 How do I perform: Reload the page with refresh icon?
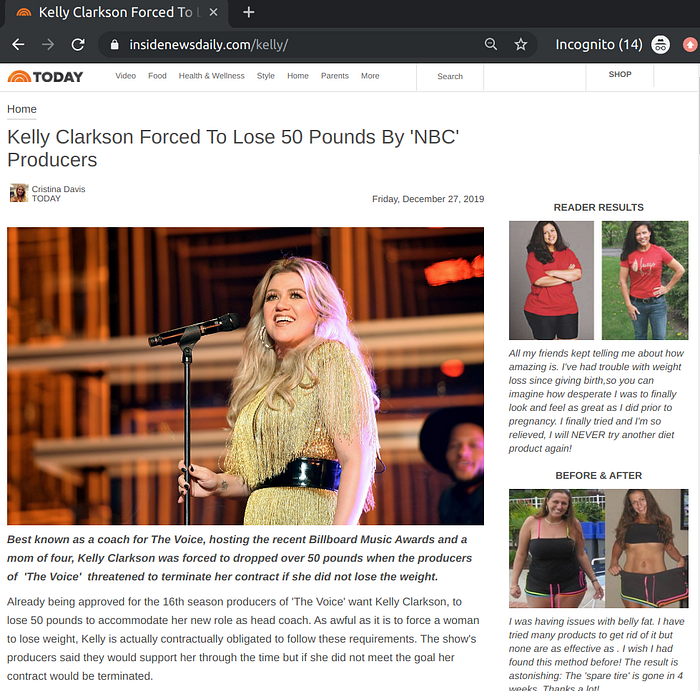pos(78,44)
